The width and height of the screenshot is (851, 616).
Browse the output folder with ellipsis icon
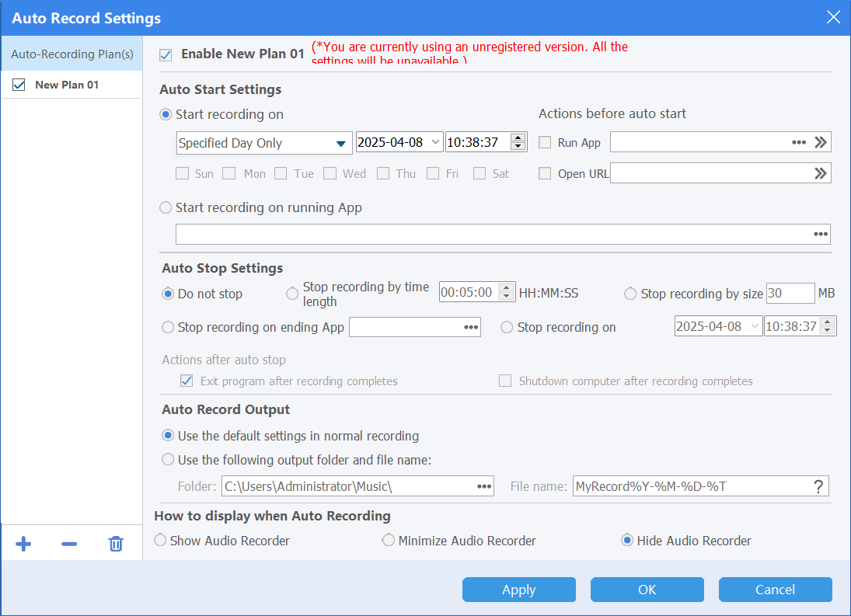pos(484,486)
